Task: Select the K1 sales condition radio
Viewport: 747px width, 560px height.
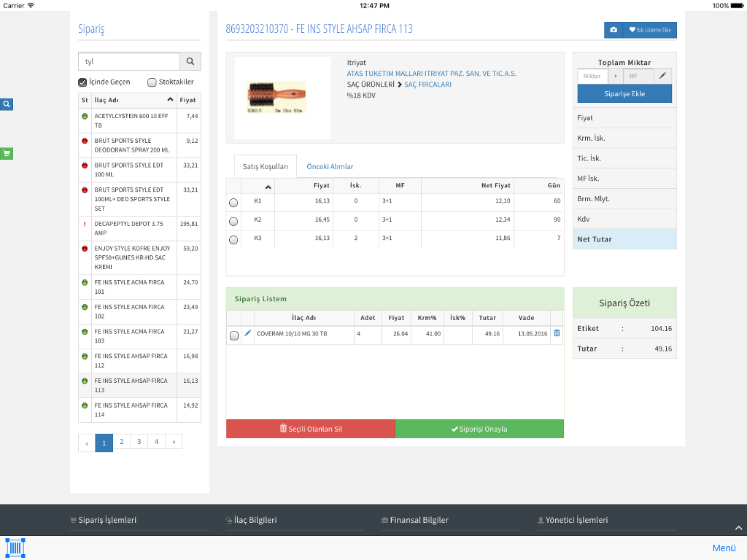Action: coord(233,203)
